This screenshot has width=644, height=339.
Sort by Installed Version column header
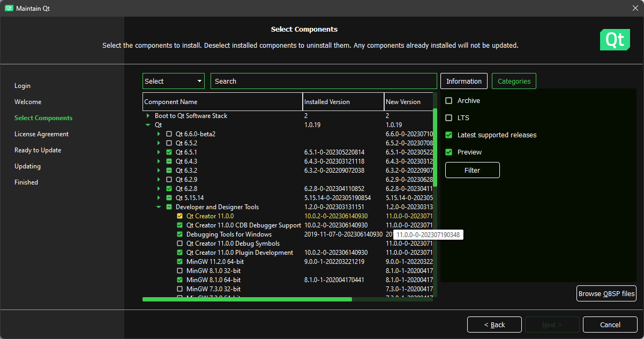tap(343, 102)
